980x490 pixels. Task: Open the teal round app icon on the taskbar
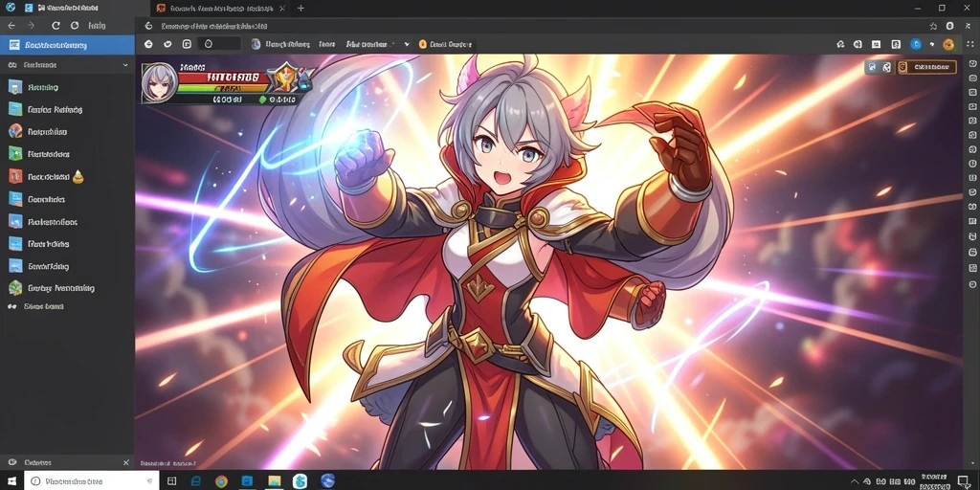point(301,480)
